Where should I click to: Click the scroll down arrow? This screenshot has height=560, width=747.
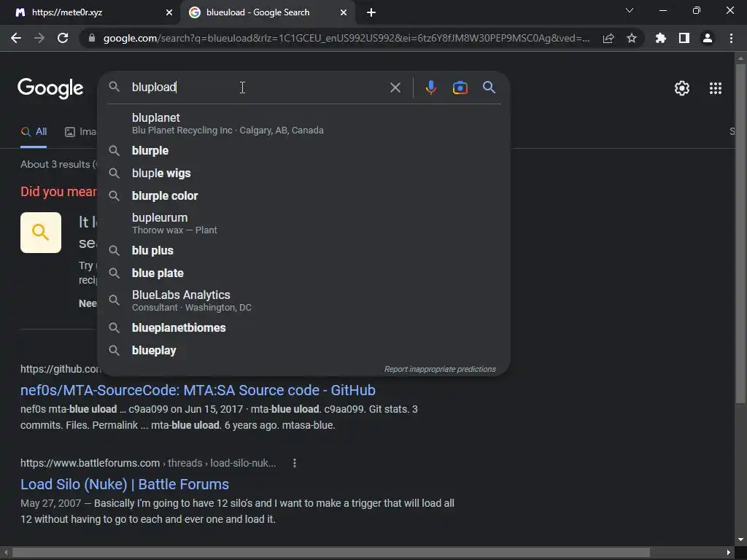click(740, 540)
